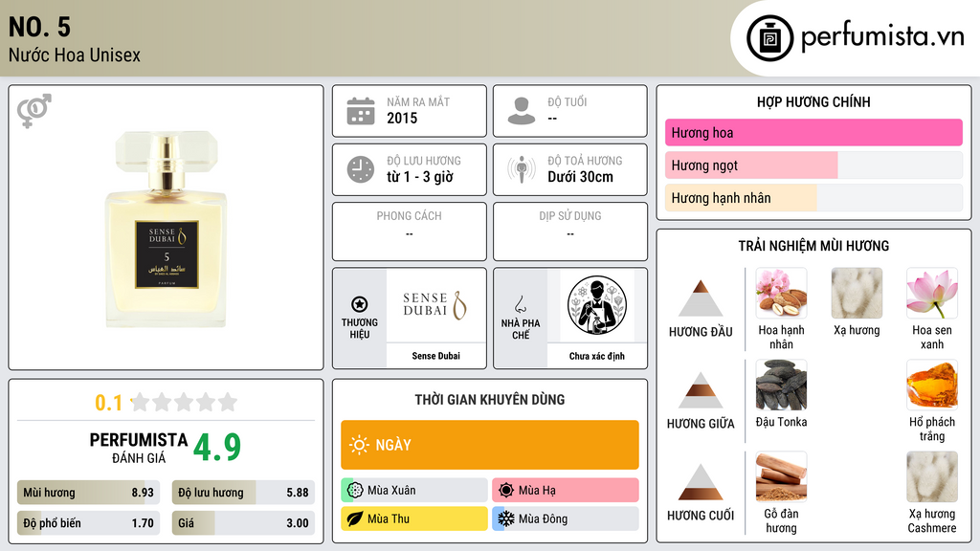This screenshot has height=551, width=980.
Task: Click the person icon beside Độ tuổi
Action: click(x=522, y=111)
